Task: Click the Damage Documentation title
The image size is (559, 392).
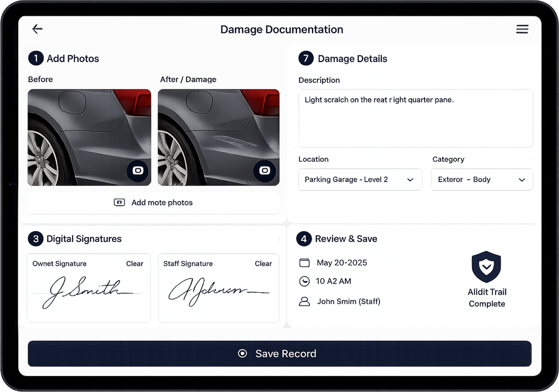Action: click(x=282, y=29)
